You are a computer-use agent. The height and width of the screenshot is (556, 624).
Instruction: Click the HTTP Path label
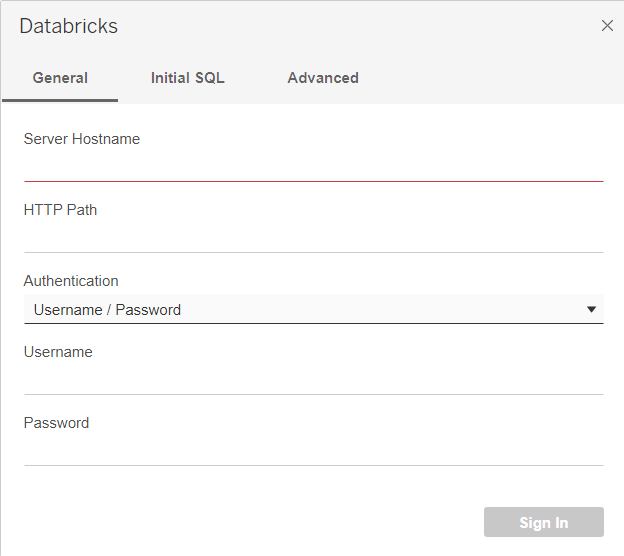tap(60, 210)
